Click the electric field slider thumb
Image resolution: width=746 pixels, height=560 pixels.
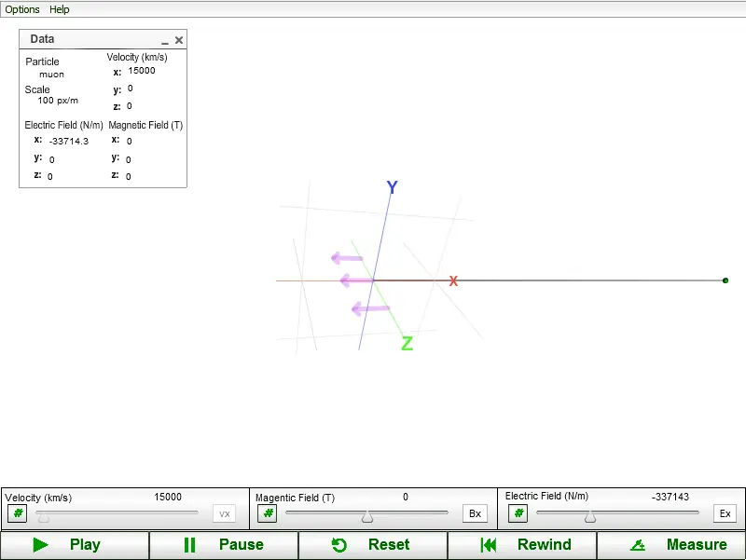pyautogui.click(x=590, y=517)
